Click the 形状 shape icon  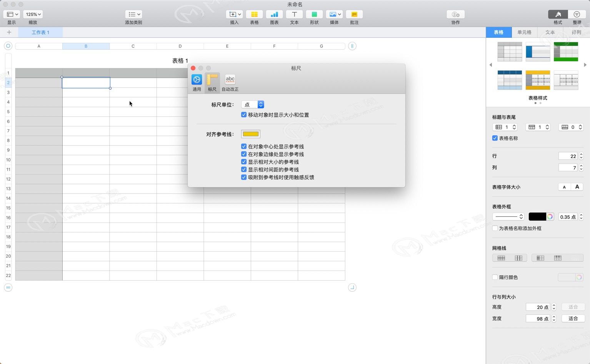[314, 15]
